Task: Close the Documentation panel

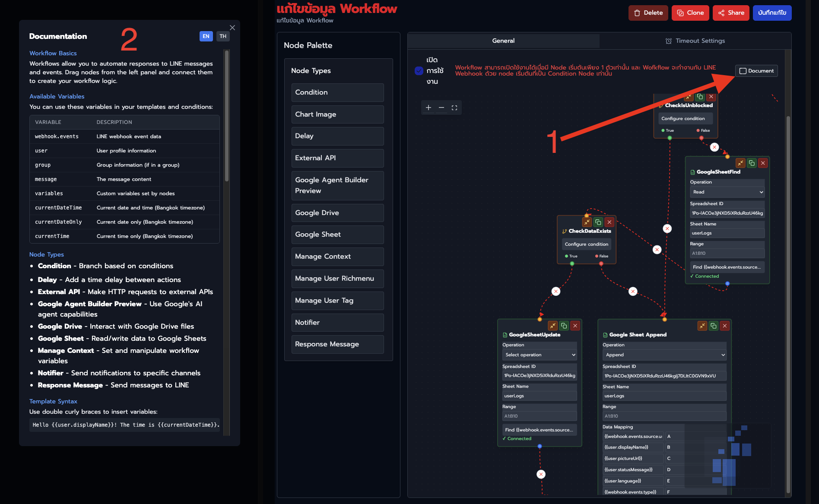Action: (x=232, y=28)
